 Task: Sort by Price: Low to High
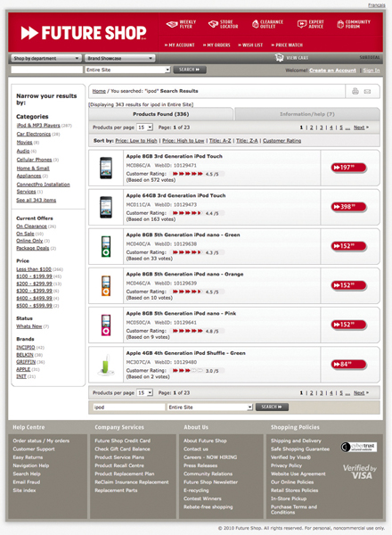136,141
